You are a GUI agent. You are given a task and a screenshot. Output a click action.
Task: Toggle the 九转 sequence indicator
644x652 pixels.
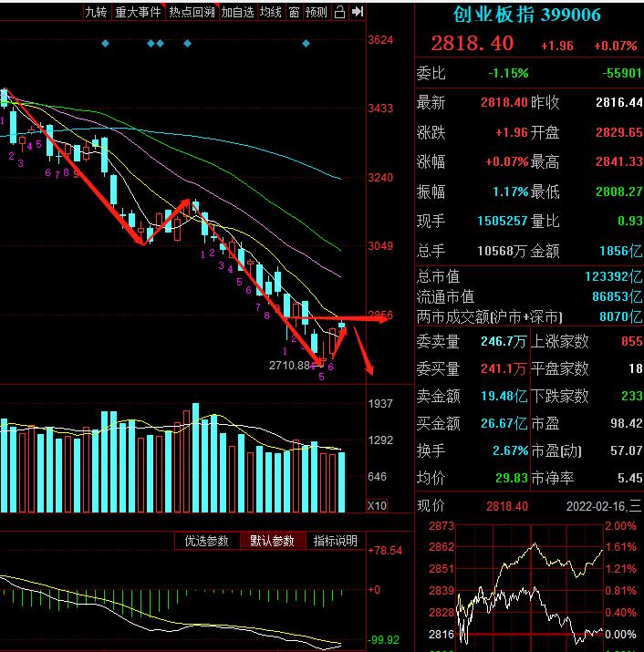click(95, 12)
